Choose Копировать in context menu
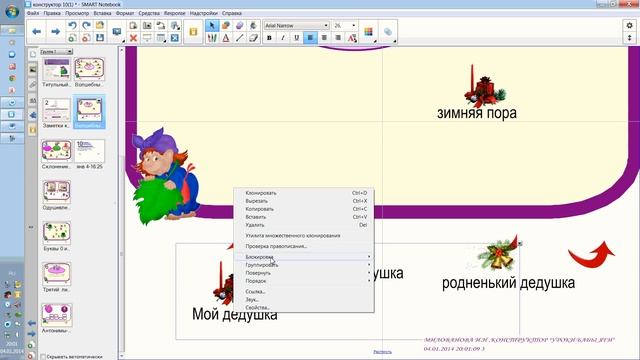The width and height of the screenshot is (640, 360). pos(304,209)
